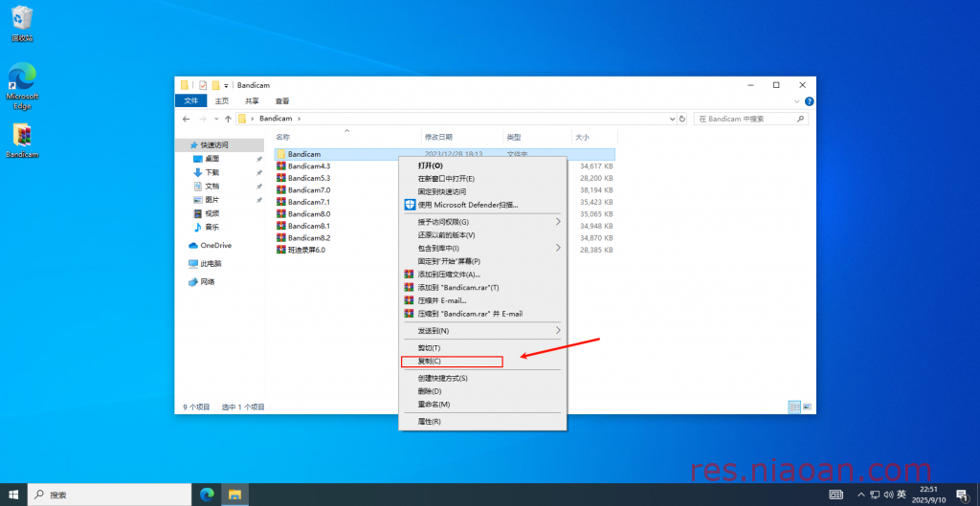Choose 删除(D) in the context menu
This screenshot has width=980, height=506.
(x=482, y=391)
